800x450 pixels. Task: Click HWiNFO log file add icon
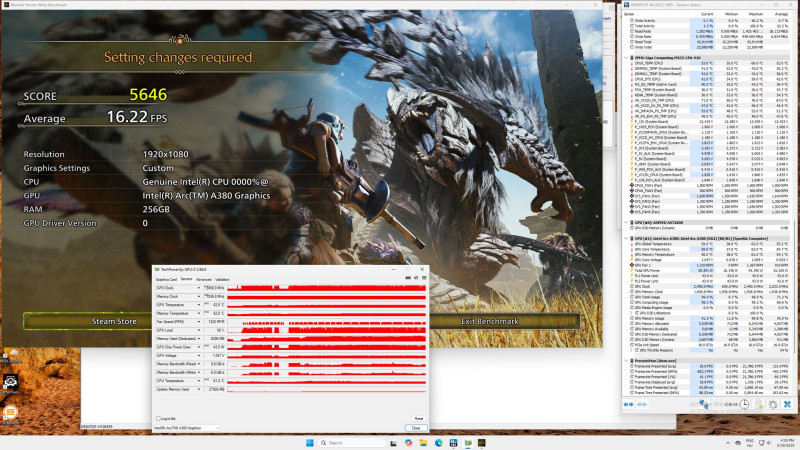(759, 404)
